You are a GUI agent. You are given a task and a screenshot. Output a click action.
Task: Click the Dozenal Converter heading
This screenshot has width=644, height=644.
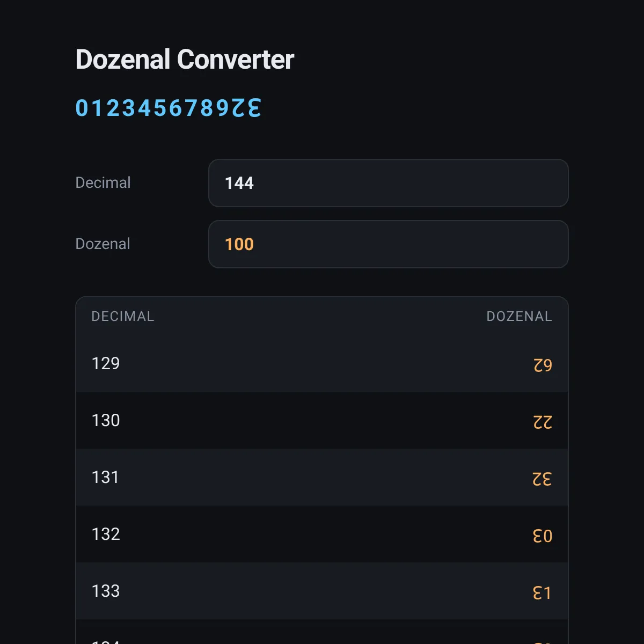(x=185, y=59)
